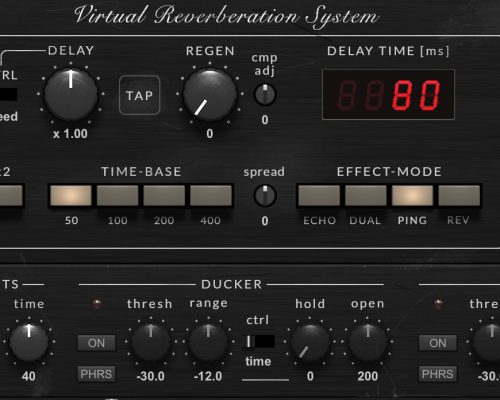Click the cmp adj small knob

click(x=265, y=95)
